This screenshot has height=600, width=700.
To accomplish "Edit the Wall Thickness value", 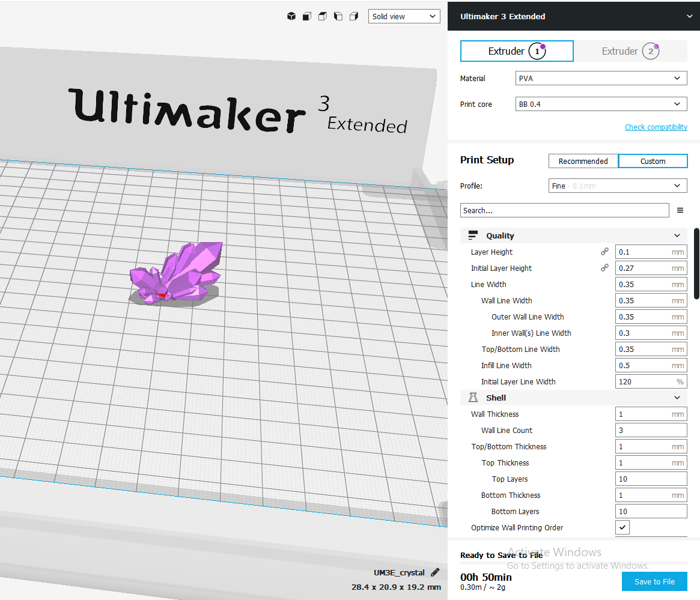I will 651,414.
